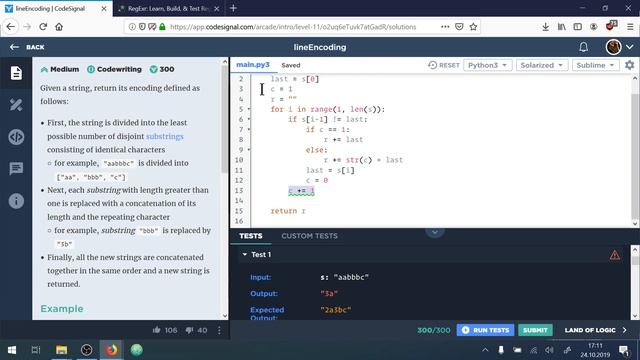
Task: Open the user avatar profile dropdown
Action: pos(620,47)
